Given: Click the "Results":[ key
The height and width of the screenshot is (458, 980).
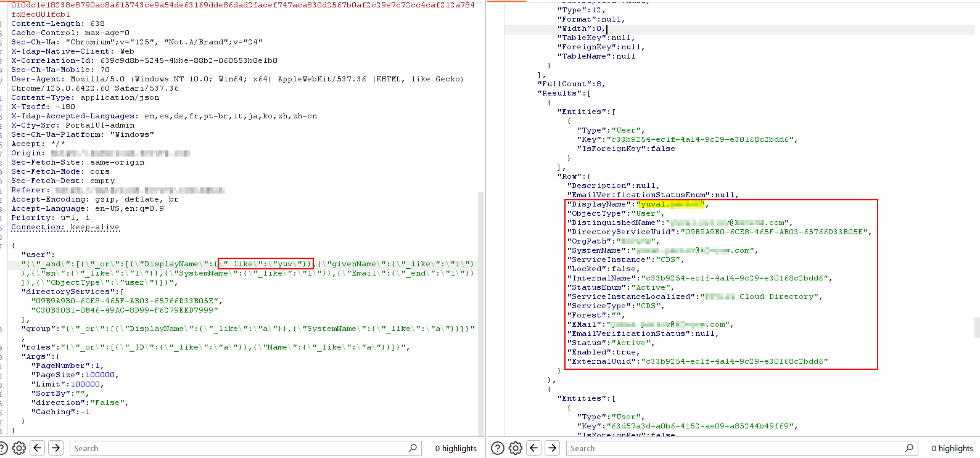Looking at the screenshot, I should pyautogui.click(x=564, y=93).
